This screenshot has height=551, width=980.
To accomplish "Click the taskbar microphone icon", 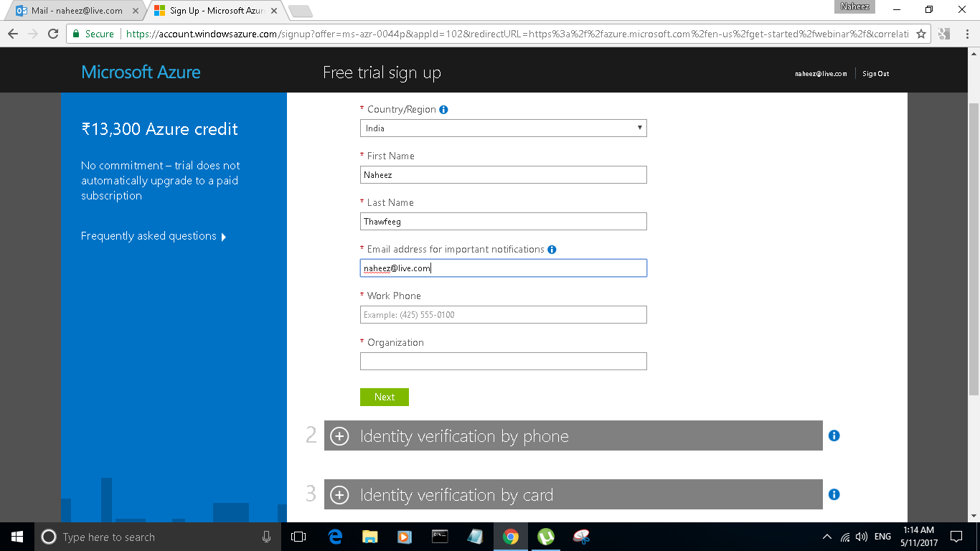I will 267,537.
